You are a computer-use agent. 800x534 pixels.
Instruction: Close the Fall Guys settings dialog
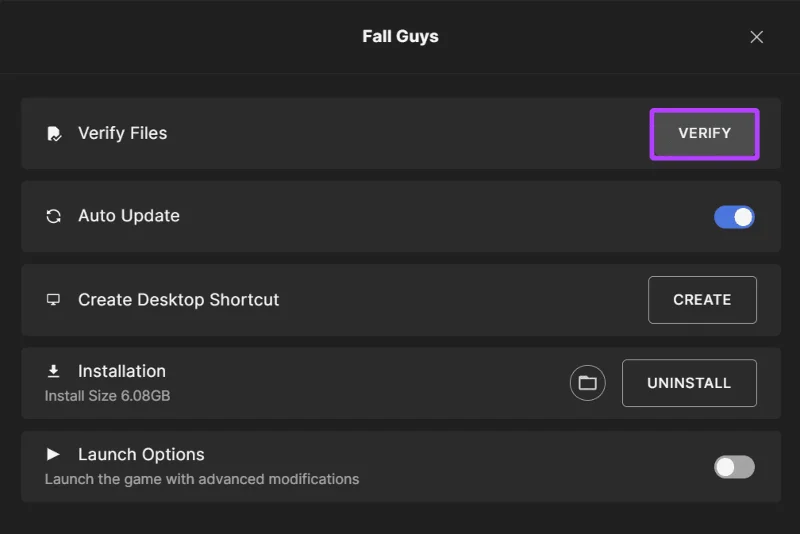(x=757, y=37)
